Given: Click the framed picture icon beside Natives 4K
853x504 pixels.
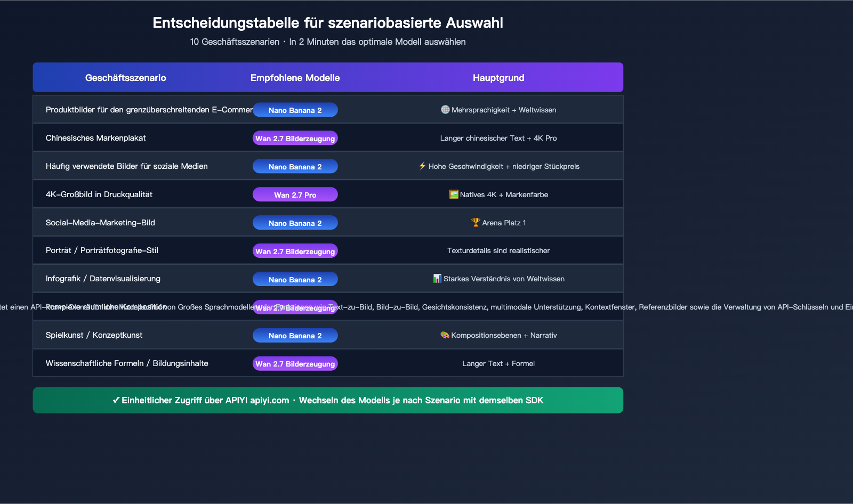Looking at the screenshot, I should pyautogui.click(x=454, y=194).
